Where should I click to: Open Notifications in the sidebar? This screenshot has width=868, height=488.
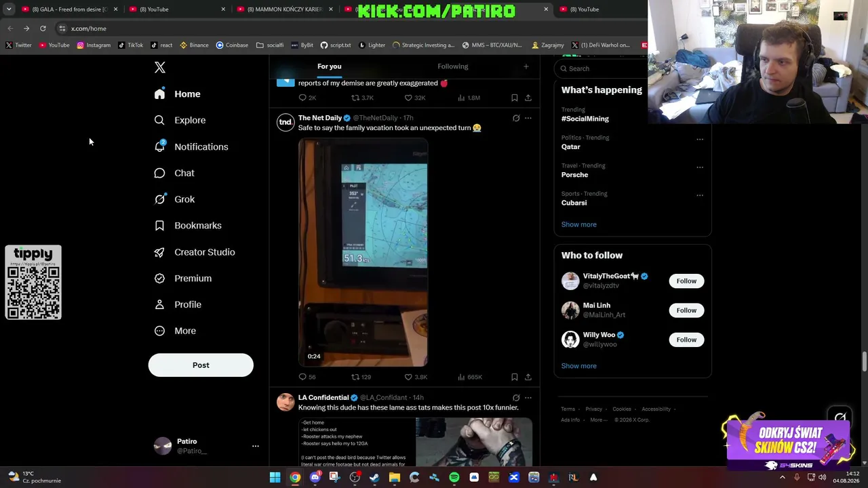pos(191,146)
